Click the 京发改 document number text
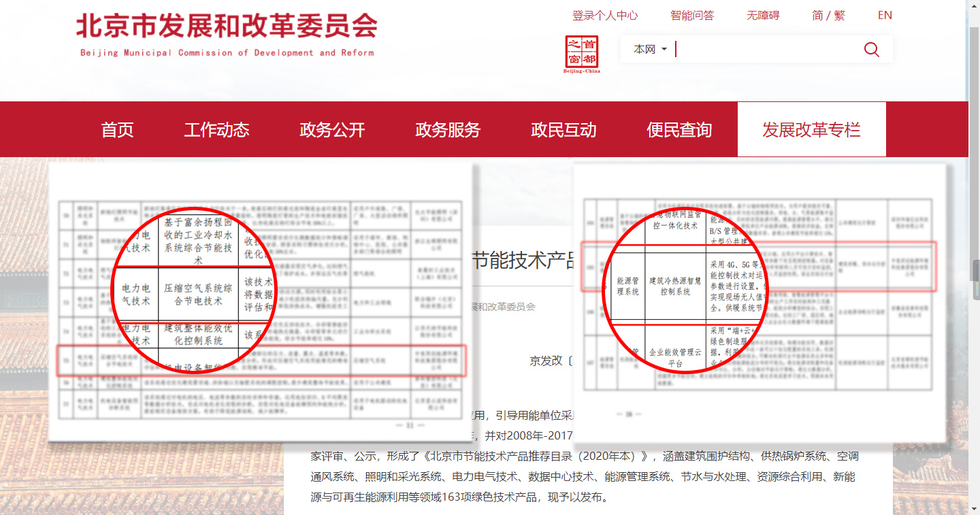 point(551,361)
